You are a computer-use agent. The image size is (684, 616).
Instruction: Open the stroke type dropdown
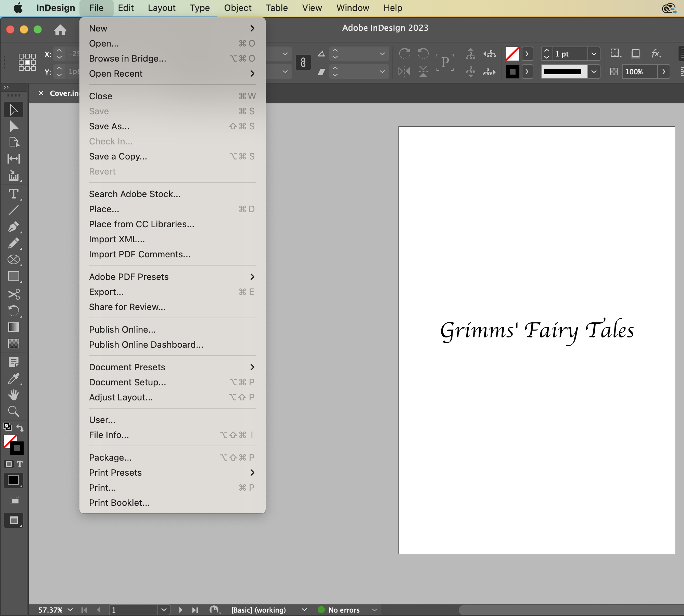594,72
